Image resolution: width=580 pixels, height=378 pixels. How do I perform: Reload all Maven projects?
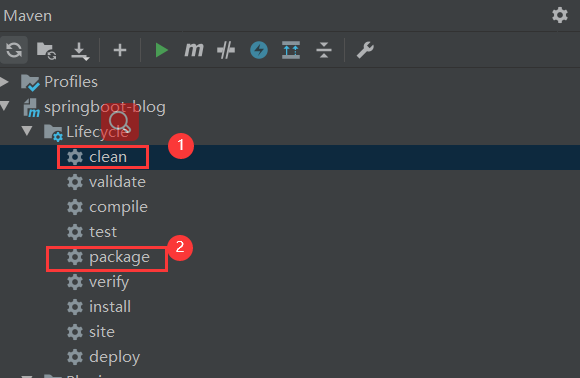click(14, 50)
